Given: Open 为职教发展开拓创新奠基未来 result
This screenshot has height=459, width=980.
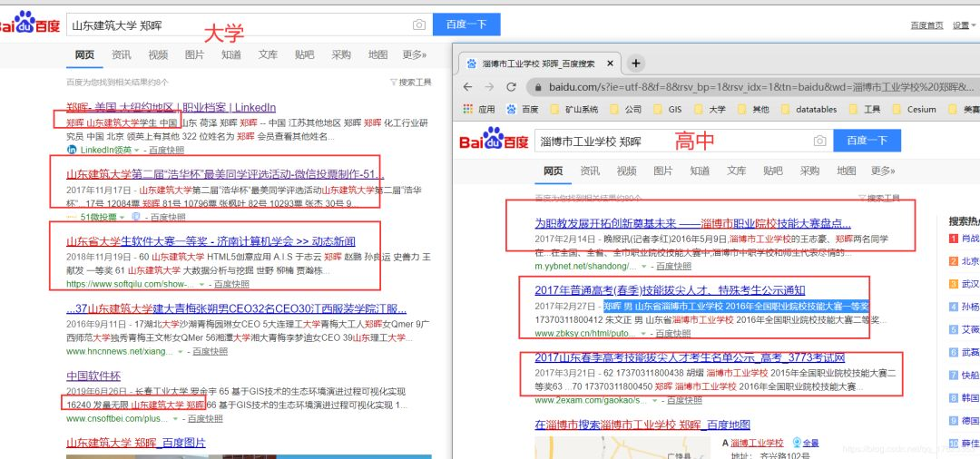Looking at the screenshot, I should (x=692, y=223).
